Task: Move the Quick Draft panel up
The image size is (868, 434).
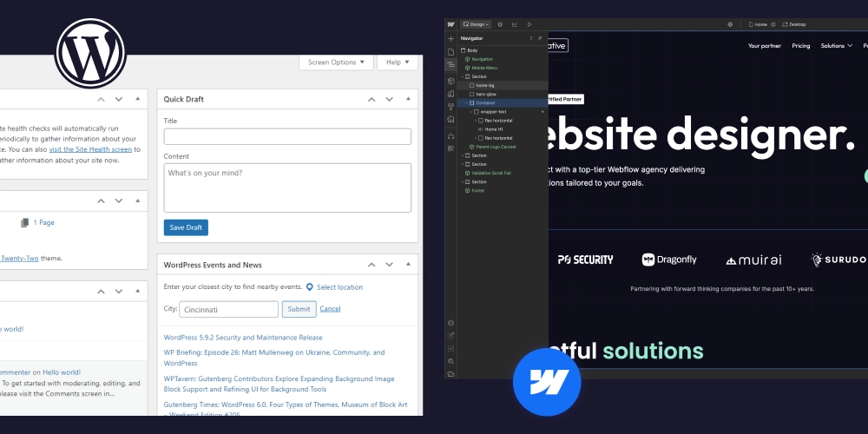Action: tap(372, 99)
